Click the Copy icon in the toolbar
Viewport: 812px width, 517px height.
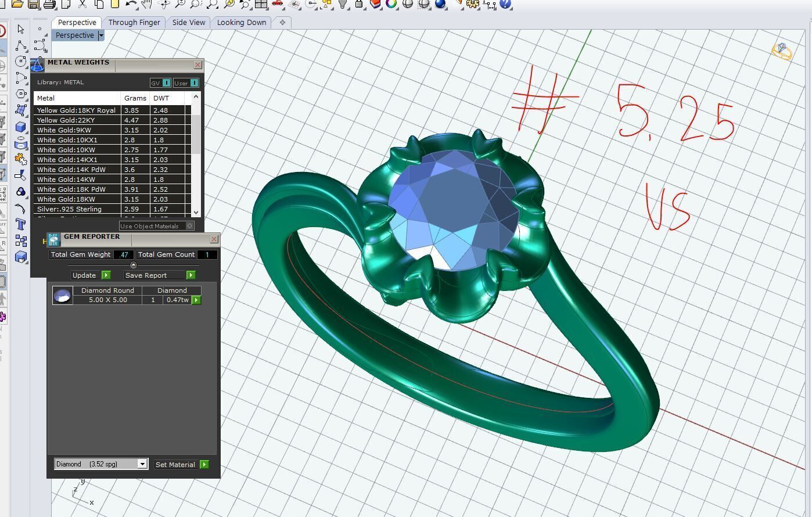99,4
